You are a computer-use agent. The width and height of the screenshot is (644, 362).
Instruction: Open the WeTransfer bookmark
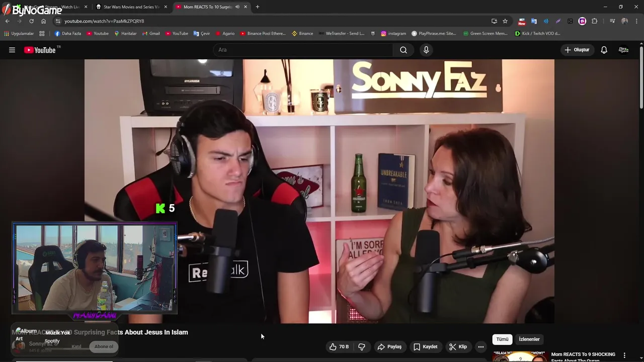(341, 34)
